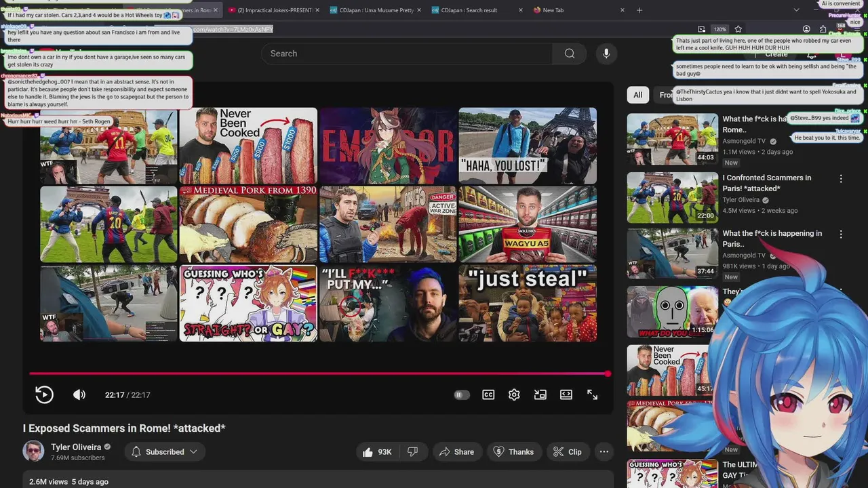Screen dimensions: 868x488
Task: Open Guessing Who's Straight or Gay end screen video
Action: [248, 303]
